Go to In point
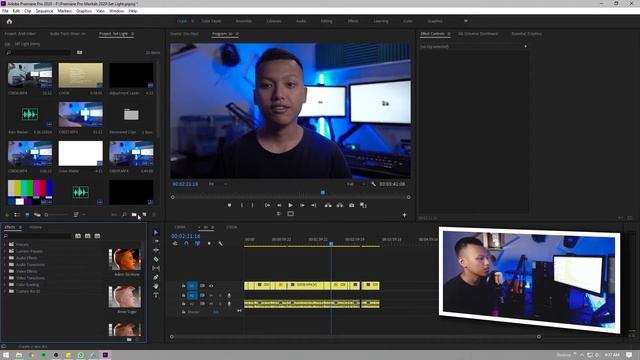The width and height of the screenshot is (640, 360). click(x=267, y=205)
